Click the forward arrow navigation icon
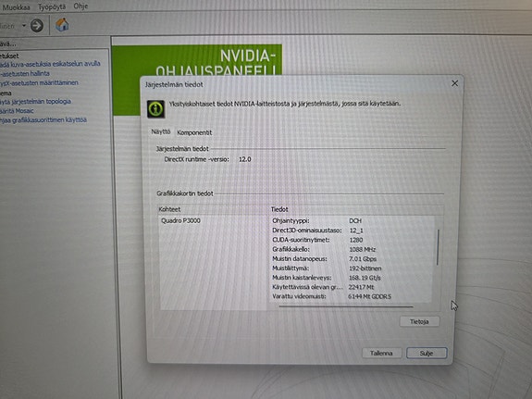The height and width of the screenshot is (399, 532). 37,26
